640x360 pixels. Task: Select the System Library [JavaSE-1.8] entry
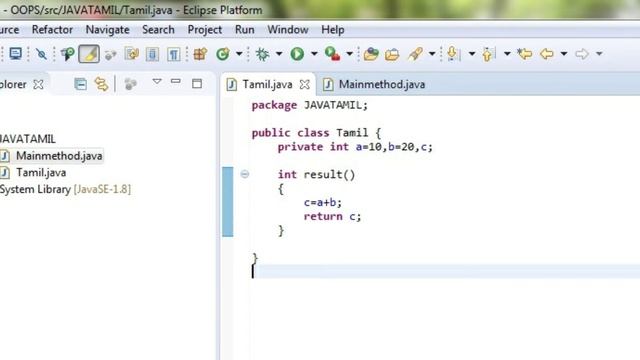65,189
